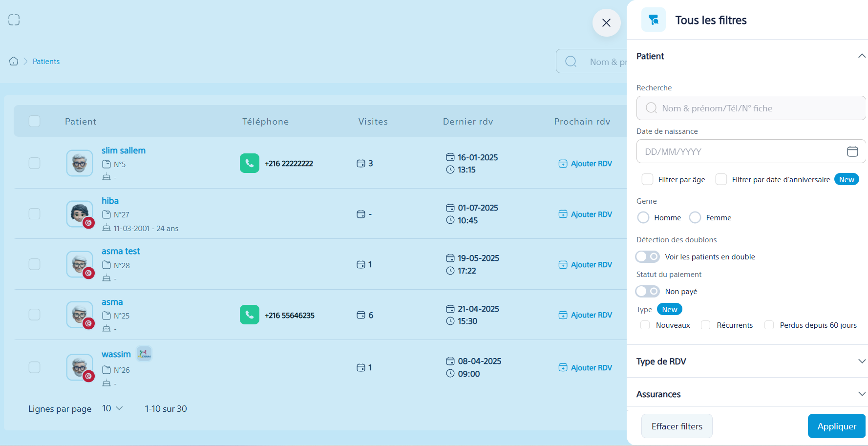The image size is (868, 446).
Task: Click the Recherche name search input field
Action: [x=751, y=108]
